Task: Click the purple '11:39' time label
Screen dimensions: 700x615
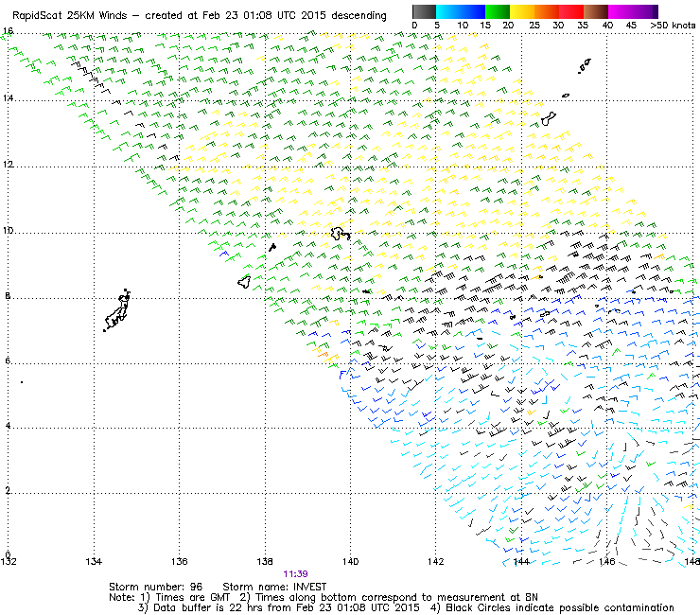Action: [x=295, y=574]
